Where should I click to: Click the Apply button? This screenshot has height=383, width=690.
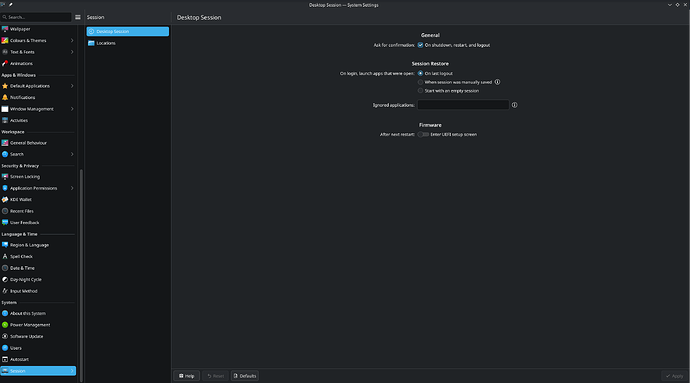pos(674,376)
